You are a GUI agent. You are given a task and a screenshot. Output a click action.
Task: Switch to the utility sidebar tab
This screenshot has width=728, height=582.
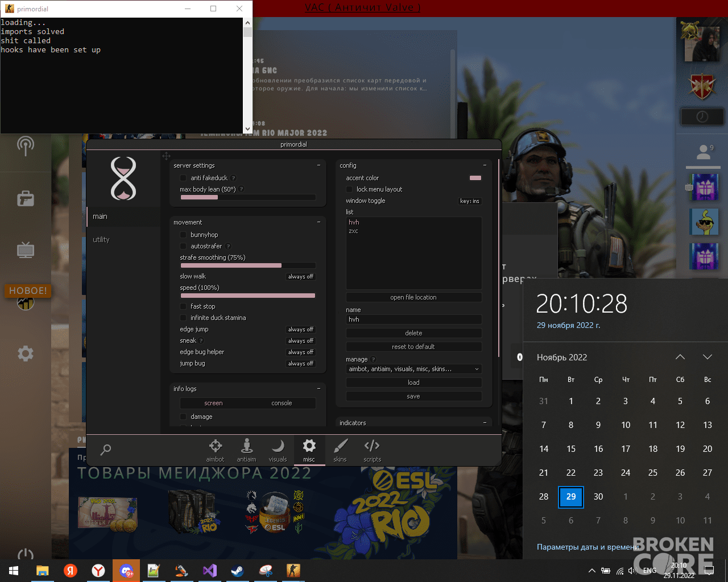pos(123,239)
